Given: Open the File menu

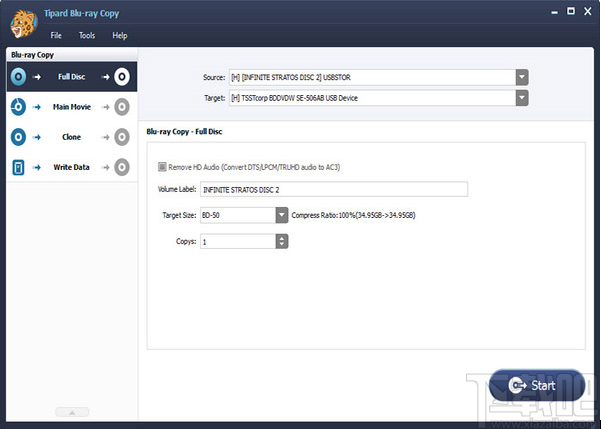Looking at the screenshot, I should pyautogui.click(x=56, y=35).
